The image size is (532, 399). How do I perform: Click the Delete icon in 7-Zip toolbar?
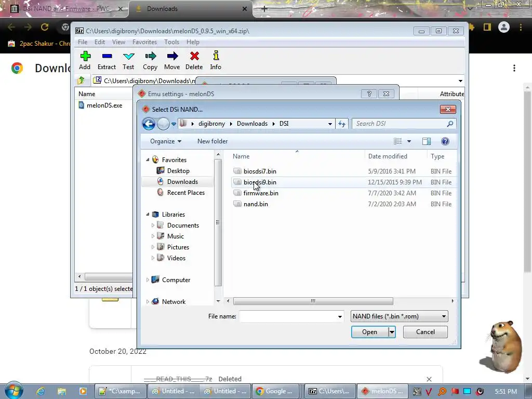coord(194,56)
